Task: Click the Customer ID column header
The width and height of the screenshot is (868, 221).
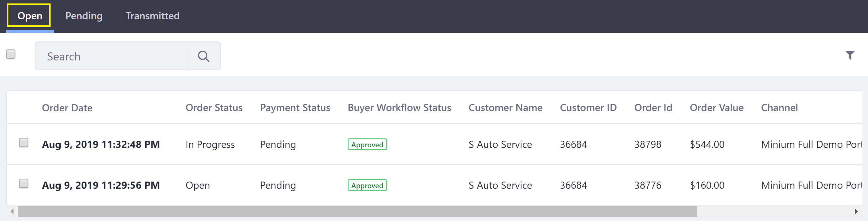Action: coord(588,108)
